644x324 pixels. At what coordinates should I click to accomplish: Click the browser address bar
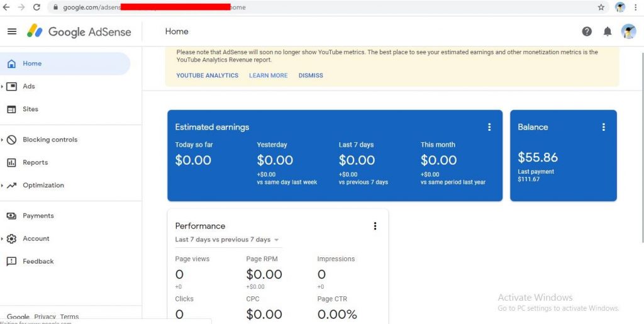coord(328,7)
